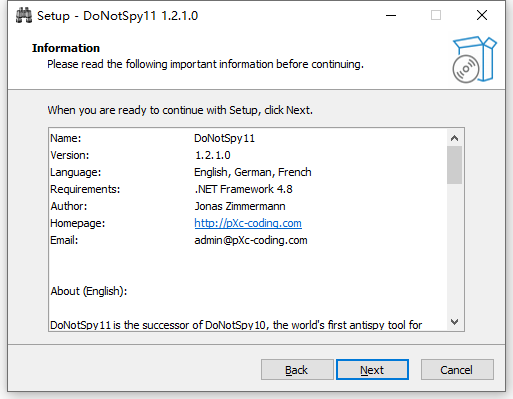Minimize the Setup window
The height and width of the screenshot is (399, 513).
pyautogui.click(x=391, y=15)
